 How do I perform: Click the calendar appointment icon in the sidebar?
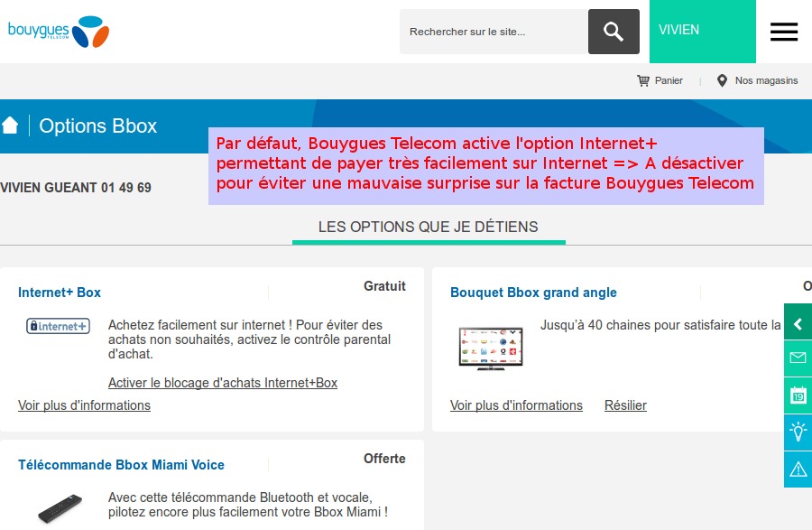[798, 395]
